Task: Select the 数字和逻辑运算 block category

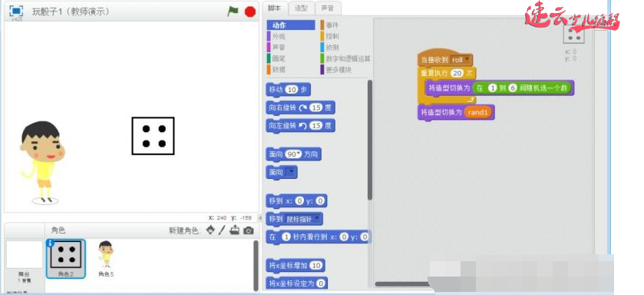Action: click(x=345, y=58)
